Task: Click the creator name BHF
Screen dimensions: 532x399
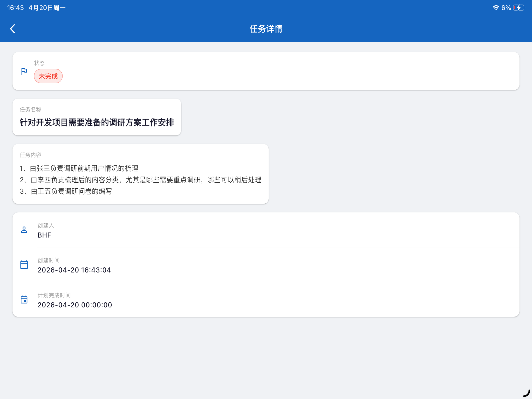Action: [44, 235]
